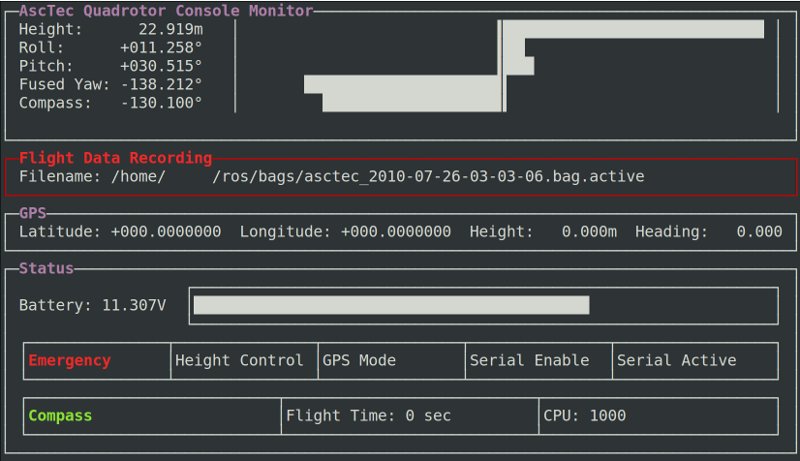Click the CPU 1000 readout
The height and width of the screenshot is (461, 800).
584,415
